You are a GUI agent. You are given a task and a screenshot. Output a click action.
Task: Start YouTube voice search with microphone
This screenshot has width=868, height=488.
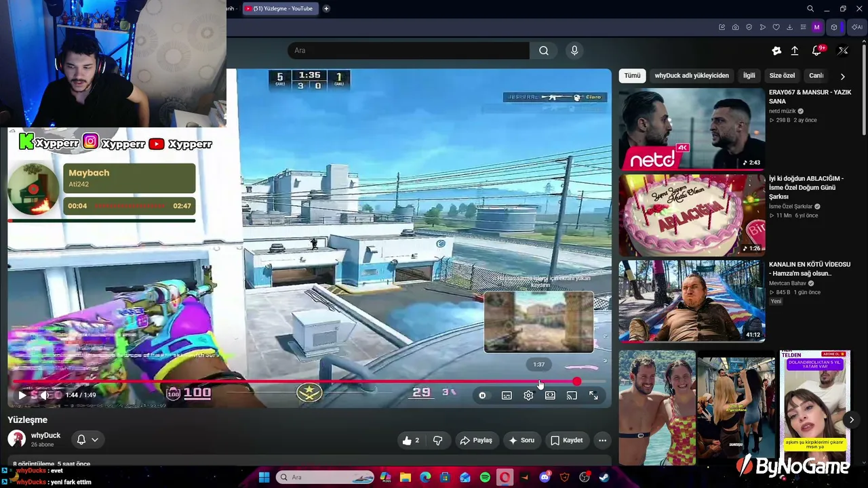[x=574, y=50]
